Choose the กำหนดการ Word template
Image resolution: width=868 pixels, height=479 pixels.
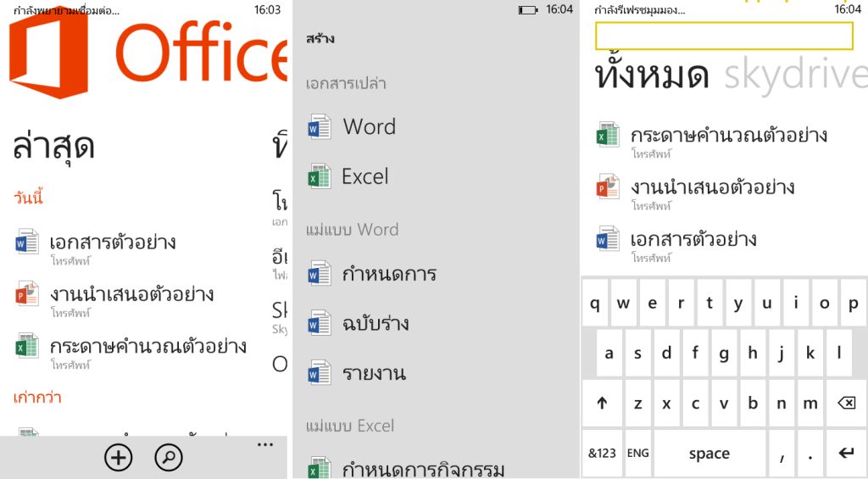pyautogui.click(x=373, y=274)
